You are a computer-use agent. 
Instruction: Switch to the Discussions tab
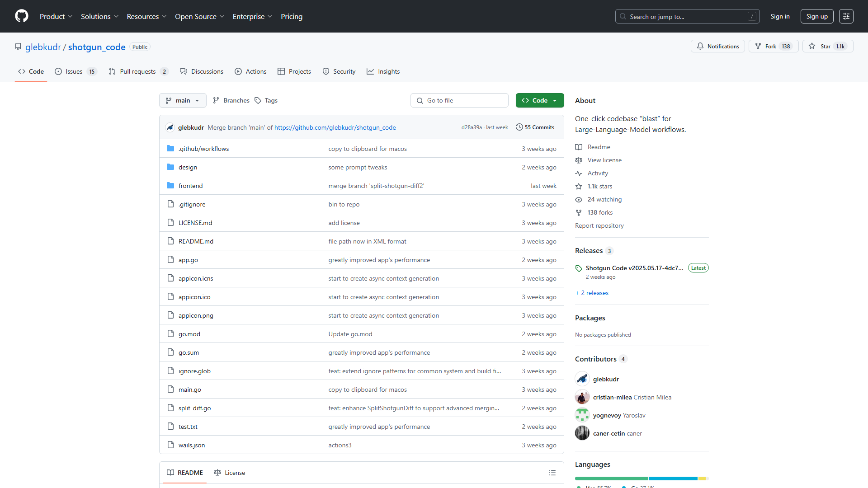click(202, 71)
